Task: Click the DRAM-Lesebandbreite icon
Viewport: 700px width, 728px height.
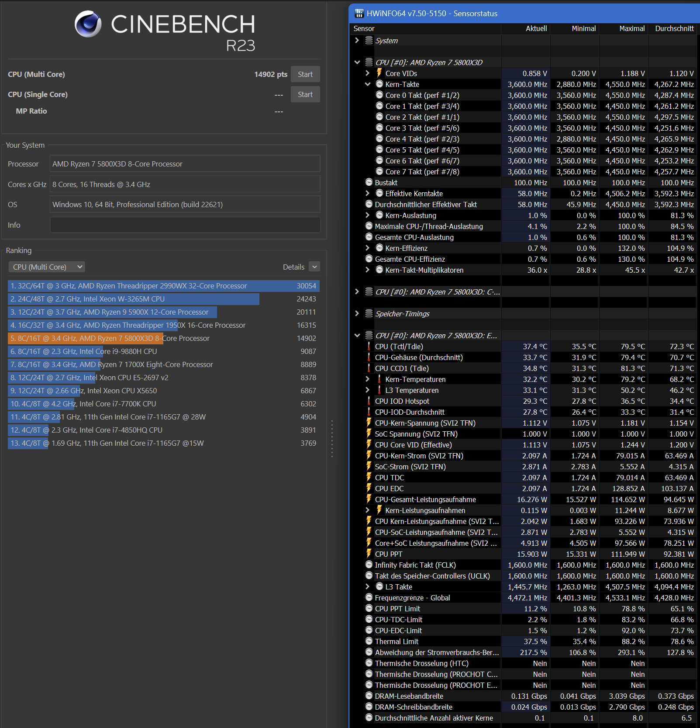Action: click(x=369, y=696)
